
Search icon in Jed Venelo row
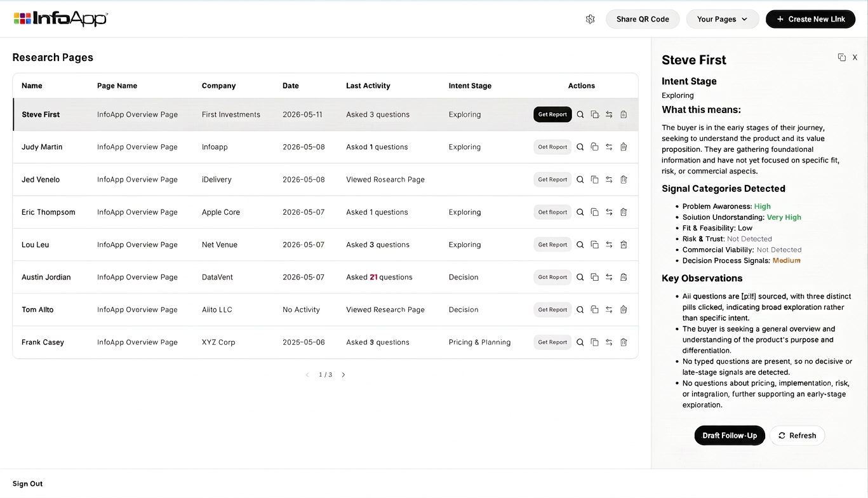[x=580, y=179]
